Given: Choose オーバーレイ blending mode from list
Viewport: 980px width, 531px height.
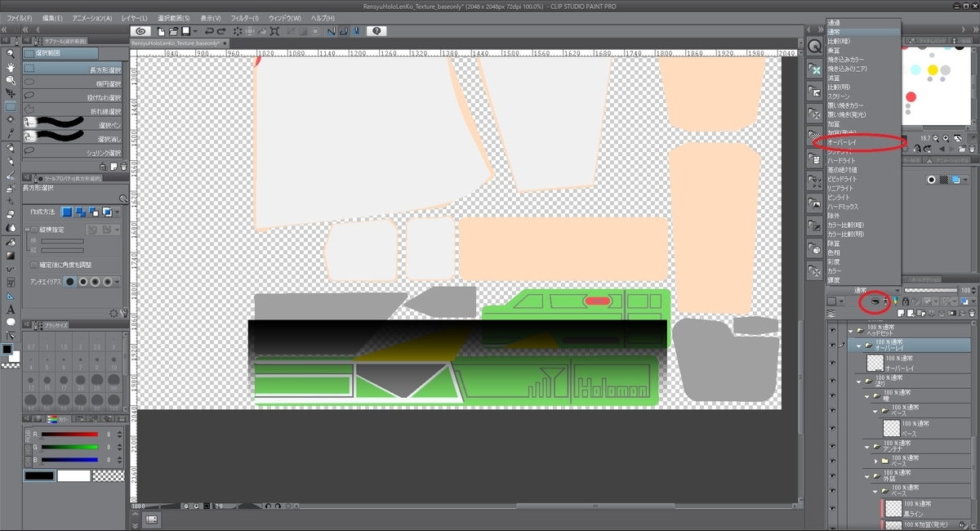Looking at the screenshot, I should pyautogui.click(x=865, y=142).
